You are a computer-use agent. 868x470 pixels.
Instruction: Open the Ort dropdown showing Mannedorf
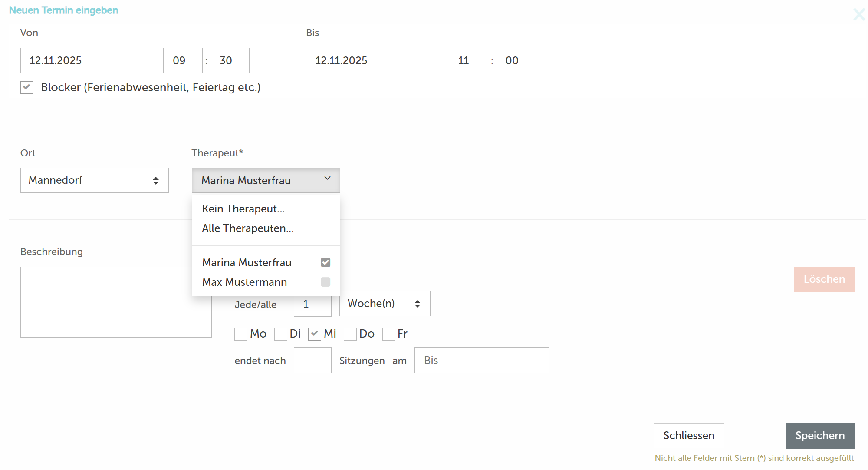[94, 180]
